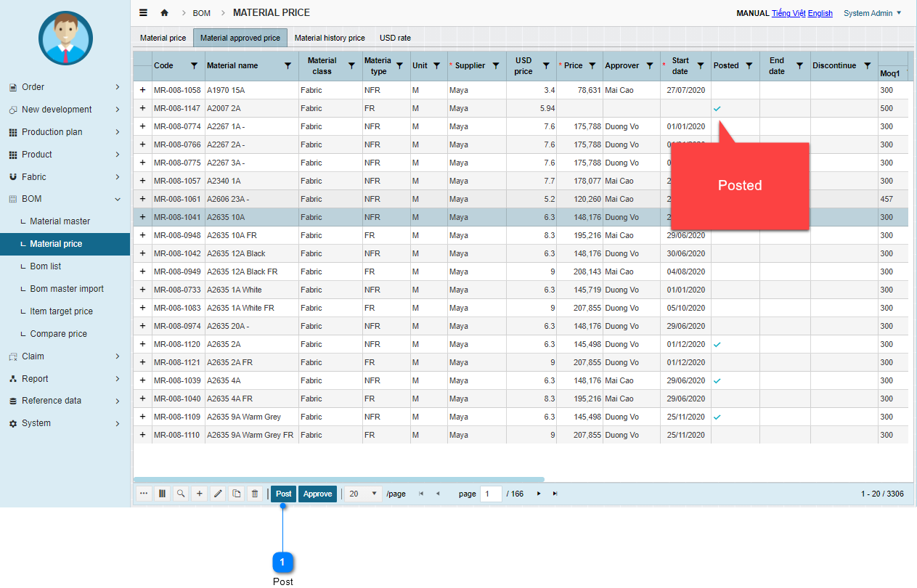This screenshot has height=588, width=917.
Task: Go to next page arrow
Action: (x=539, y=494)
